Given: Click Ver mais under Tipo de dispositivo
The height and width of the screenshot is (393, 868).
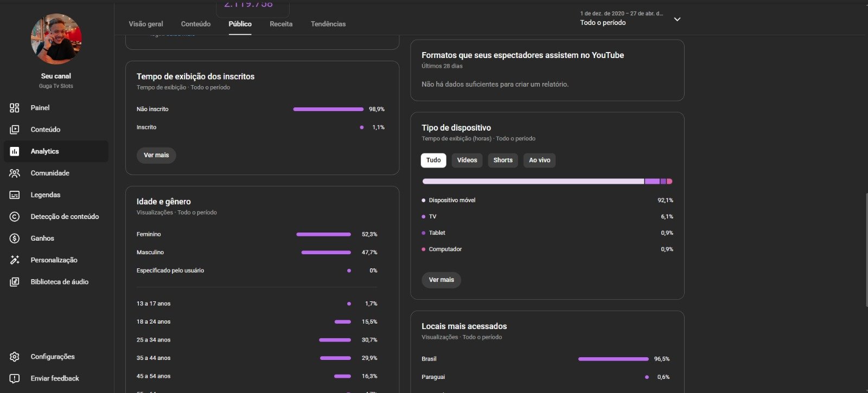Looking at the screenshot, I should 441,280.
